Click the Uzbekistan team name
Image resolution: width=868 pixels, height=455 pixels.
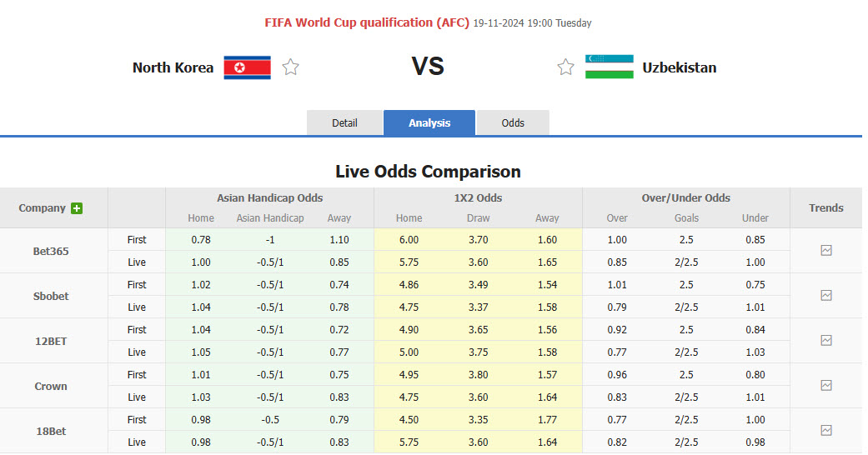(x=679, y=67)
